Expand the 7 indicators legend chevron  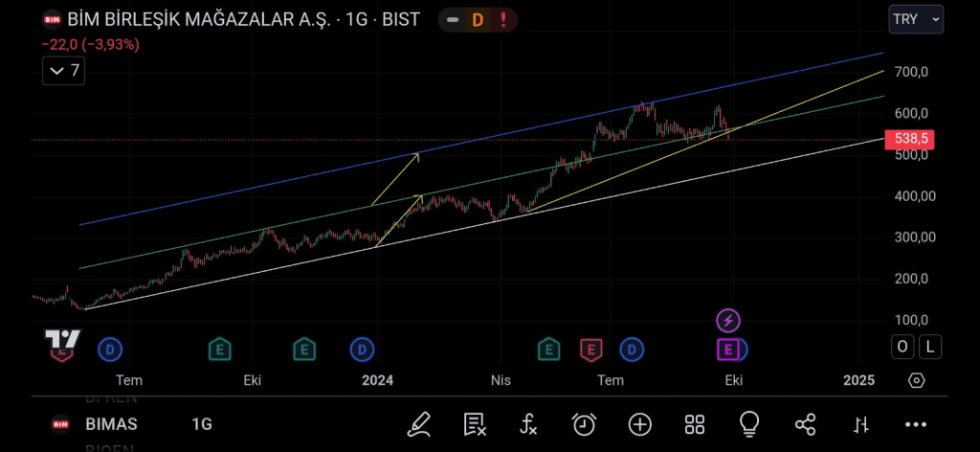[63, 71]
